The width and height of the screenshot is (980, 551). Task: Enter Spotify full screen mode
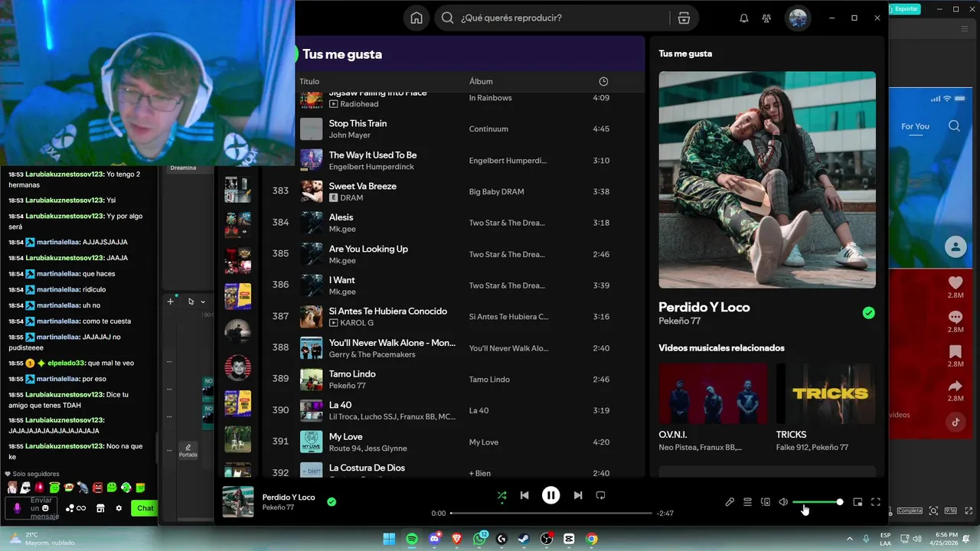point(876,502)
